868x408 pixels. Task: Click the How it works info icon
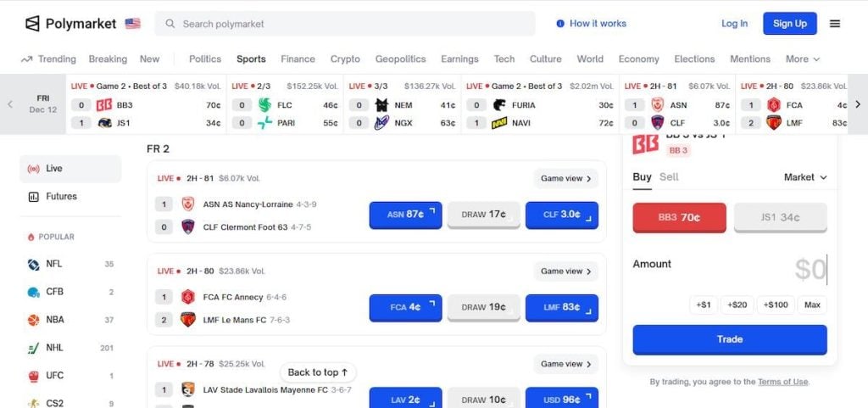(x=560, y=23)
